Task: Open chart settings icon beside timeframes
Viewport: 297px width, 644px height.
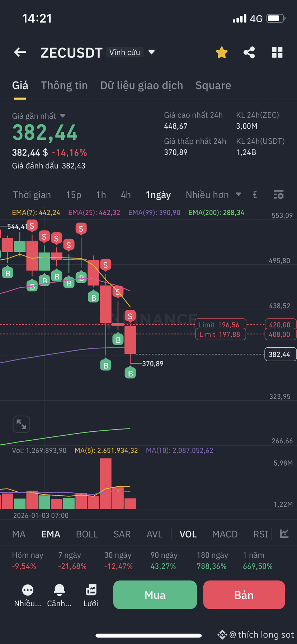Action: 279,195
